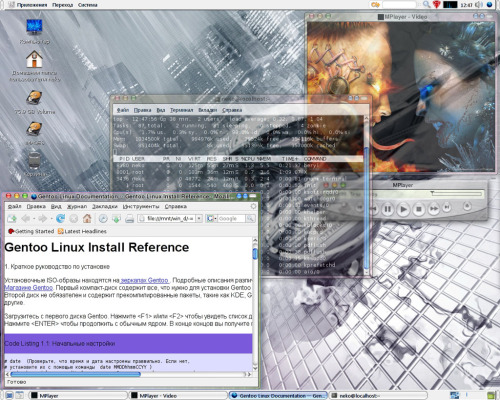This screenshot has height=400, width=500.
Task: Switch to Gentoo Linux Documentation taskbar button
Action: click(x=278, y=396)
